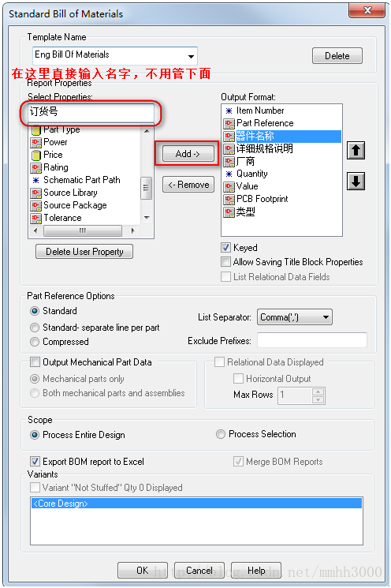Enable Allow Saving Title Block Properties
The image size is (391, 588).
point(225,262)
